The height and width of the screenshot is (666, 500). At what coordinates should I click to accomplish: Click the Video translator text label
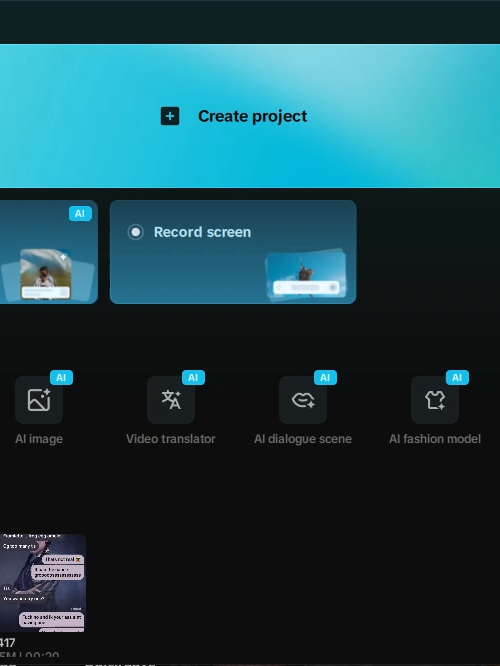(x=171, y=439)
